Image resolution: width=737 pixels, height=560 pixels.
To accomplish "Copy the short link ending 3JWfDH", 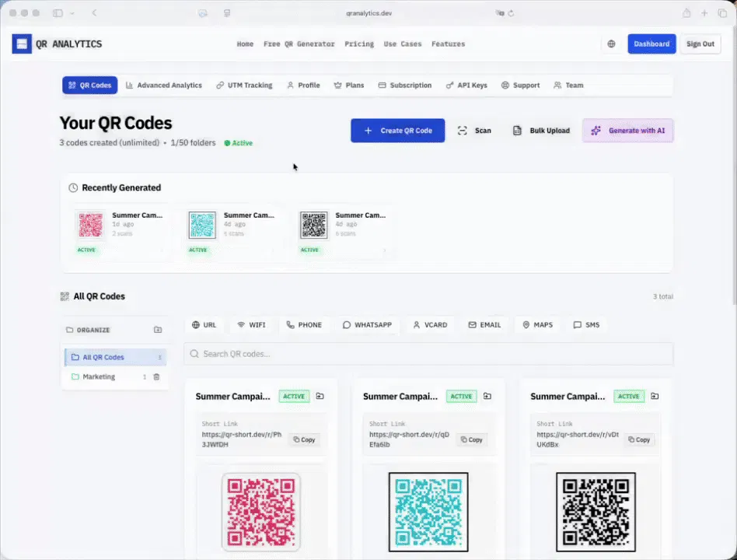I will click(x=304, y=439).
